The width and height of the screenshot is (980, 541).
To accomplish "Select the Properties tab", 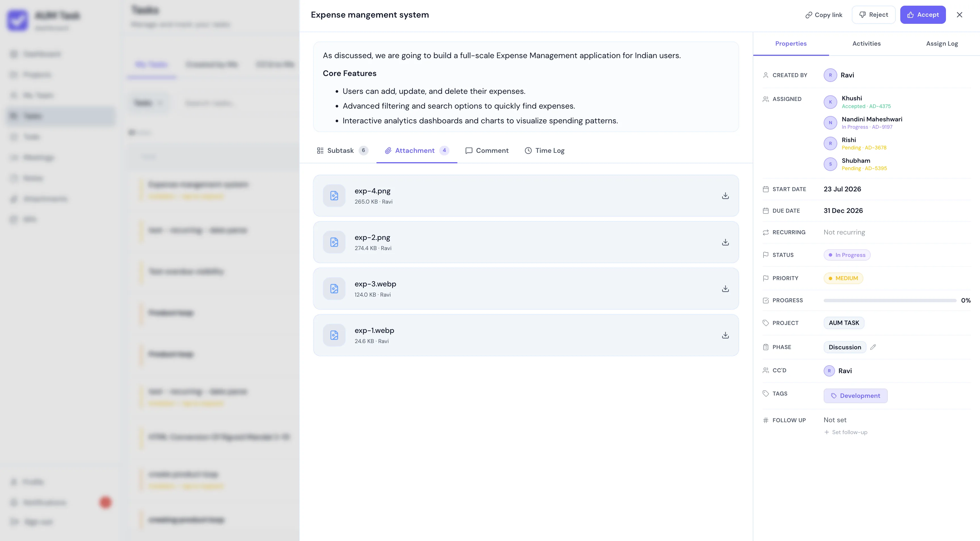I will [x=791, y=44].
